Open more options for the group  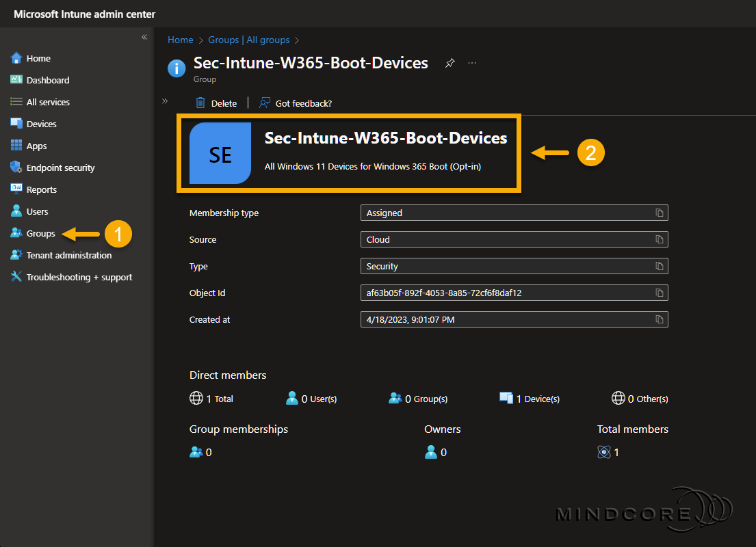471,62
